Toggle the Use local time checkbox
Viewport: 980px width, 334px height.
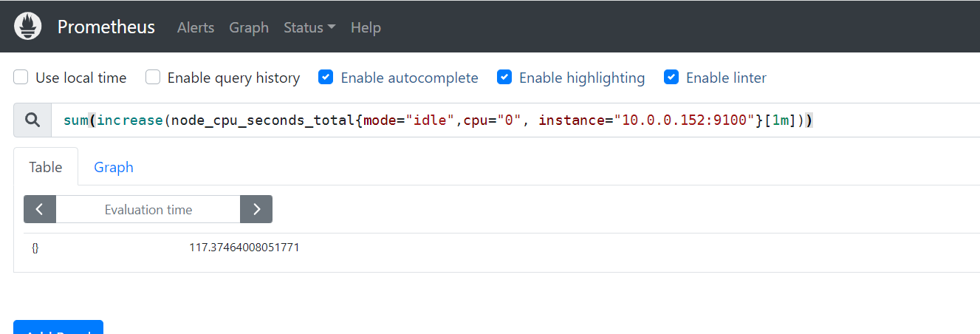(21, 78)
